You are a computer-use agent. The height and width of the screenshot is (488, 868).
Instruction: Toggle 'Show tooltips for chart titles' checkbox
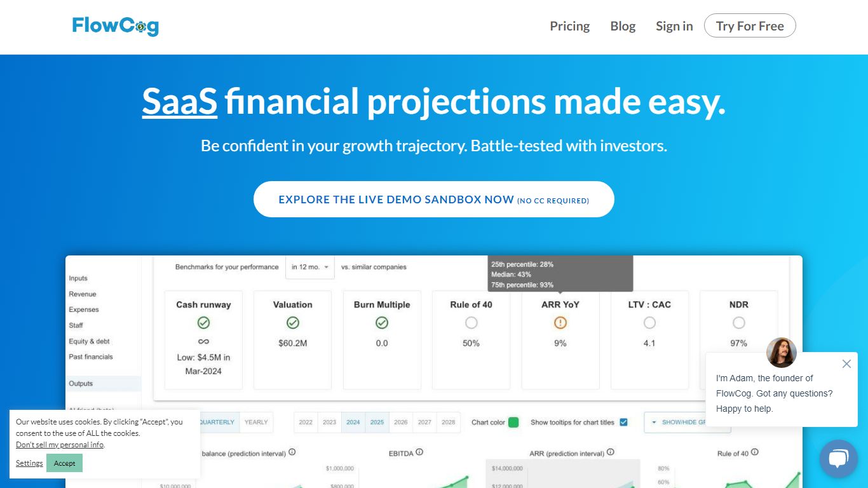point(623,422)
